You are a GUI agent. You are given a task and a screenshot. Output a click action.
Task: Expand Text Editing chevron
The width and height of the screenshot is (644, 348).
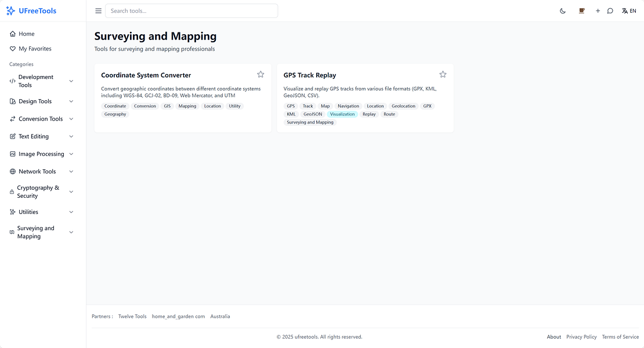pos(71,136)
